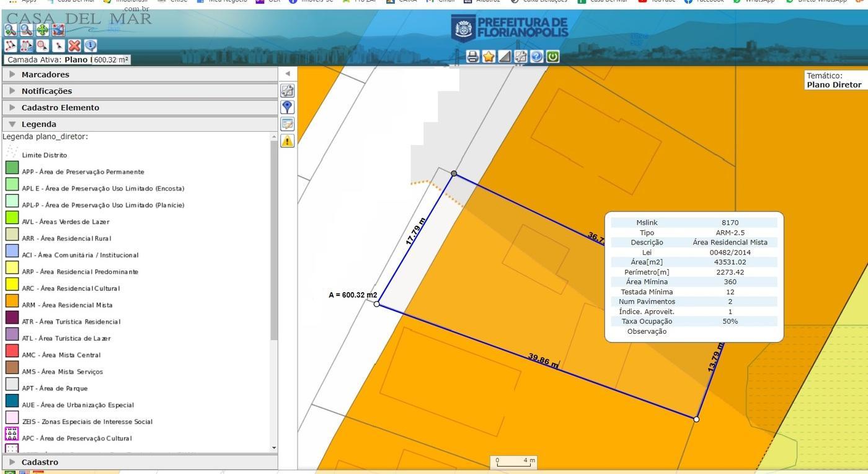Click 'ARC - Área Residencial Cultural' entry
This screenshot has width=868, height=474.
click(x=71, y=288)
